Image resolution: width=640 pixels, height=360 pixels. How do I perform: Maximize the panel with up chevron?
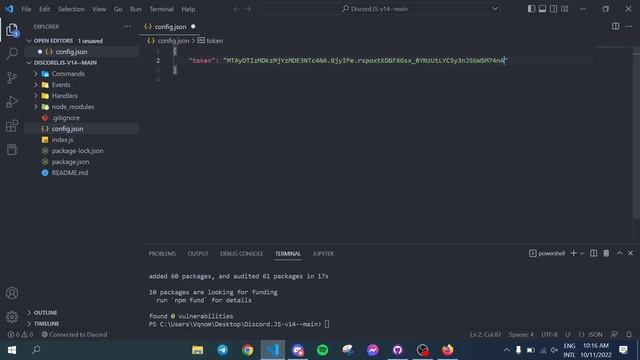619,253
